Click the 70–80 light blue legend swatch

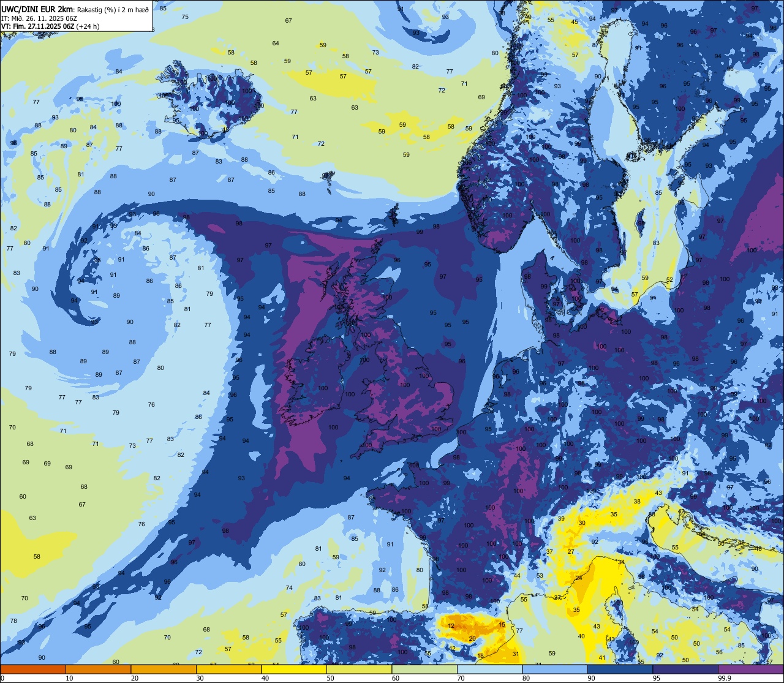pos(489,669)
